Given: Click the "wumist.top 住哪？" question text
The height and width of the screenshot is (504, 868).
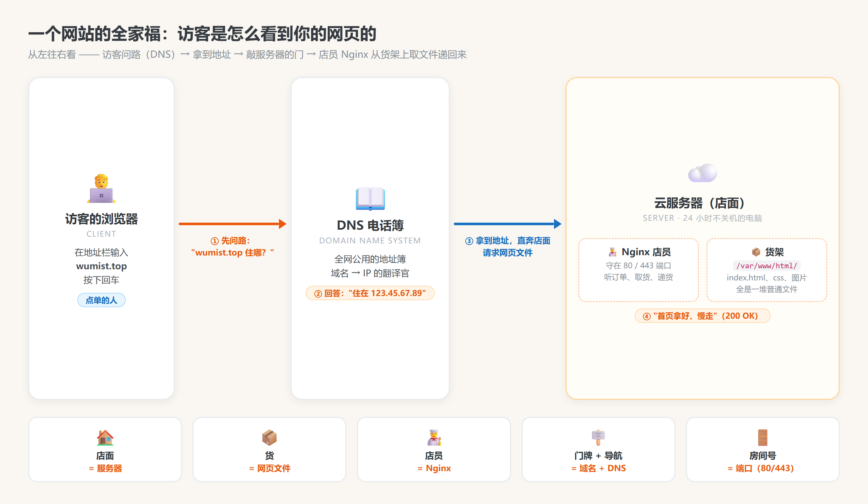Looking at the screenshot, I should pyautogui.click(x=233, y=252).
